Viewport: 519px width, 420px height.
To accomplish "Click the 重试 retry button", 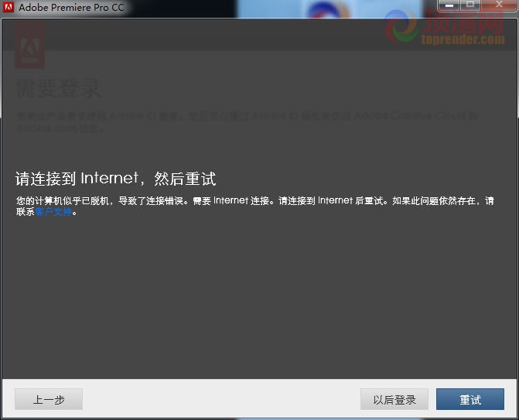I will pyautogui.click(x=470, y=399).
